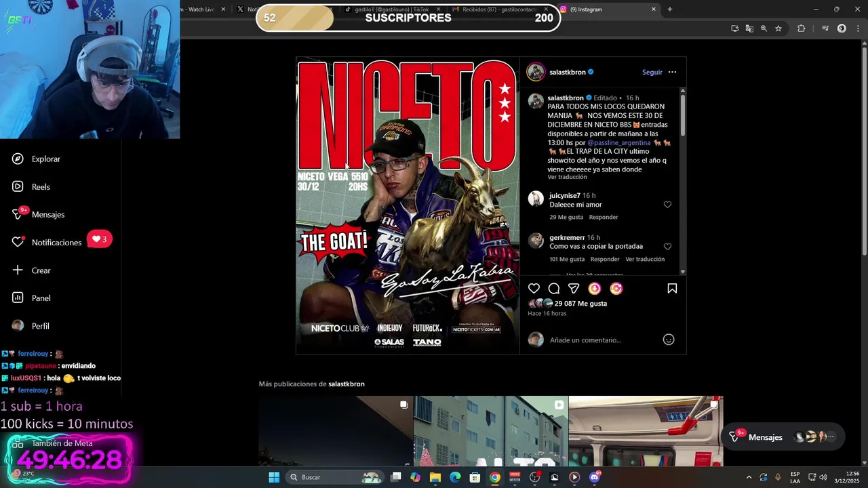Click the taskbar volume icon
The width and height of the screenshot is (868, 488).
[x=823, y=477]
